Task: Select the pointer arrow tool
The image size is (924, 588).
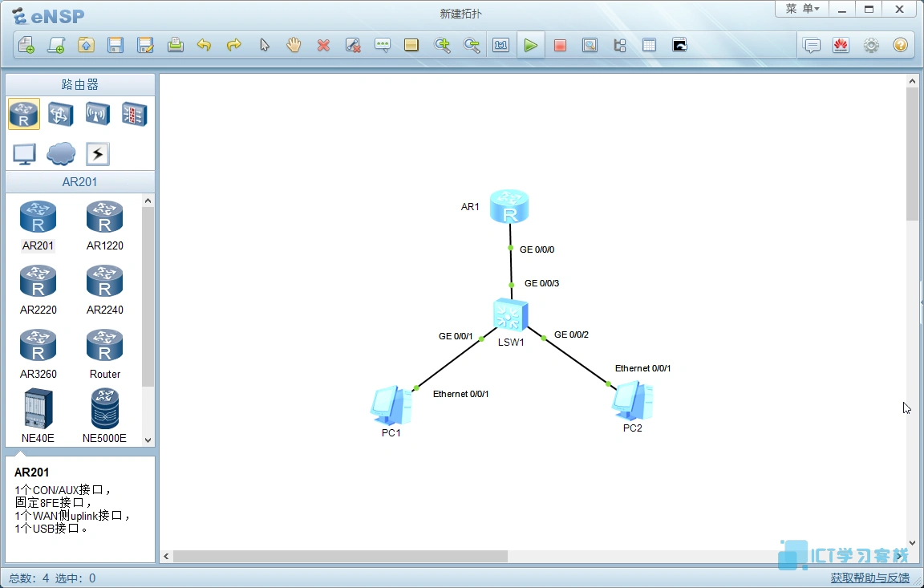Action: point(264,46)
